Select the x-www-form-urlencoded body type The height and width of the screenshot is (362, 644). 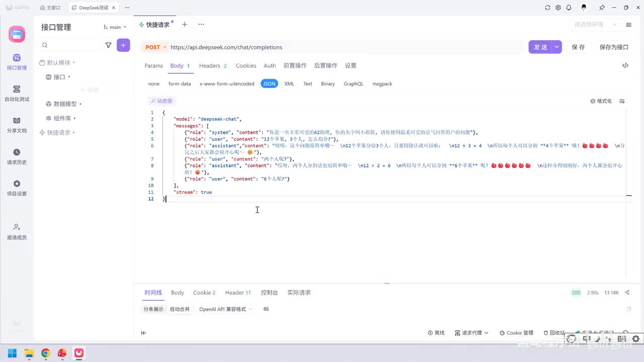point(227,84)
